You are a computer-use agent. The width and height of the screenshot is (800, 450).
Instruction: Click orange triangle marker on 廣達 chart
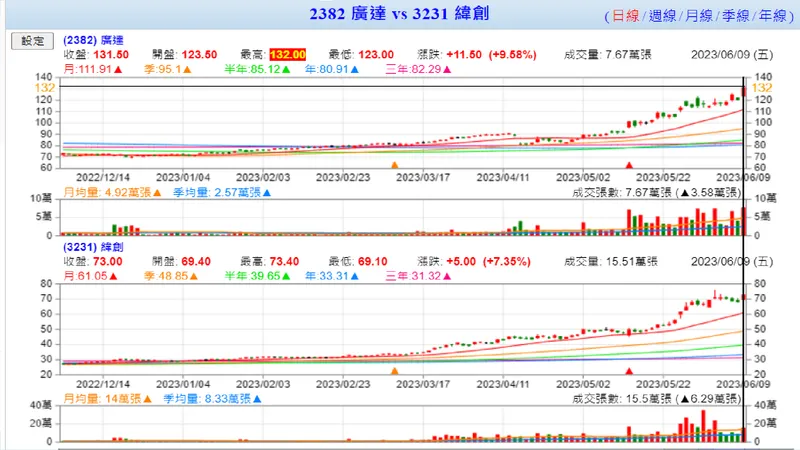(x=394, y=165)
